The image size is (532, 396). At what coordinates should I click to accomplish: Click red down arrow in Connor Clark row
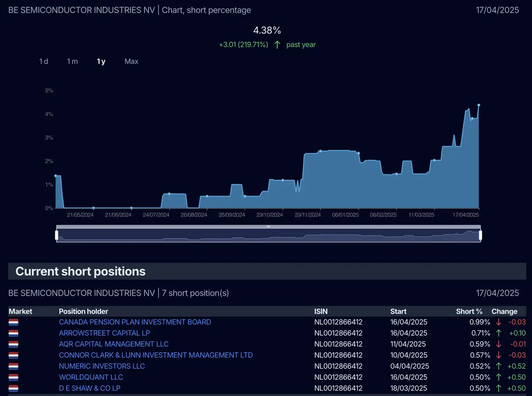[499, 355]
